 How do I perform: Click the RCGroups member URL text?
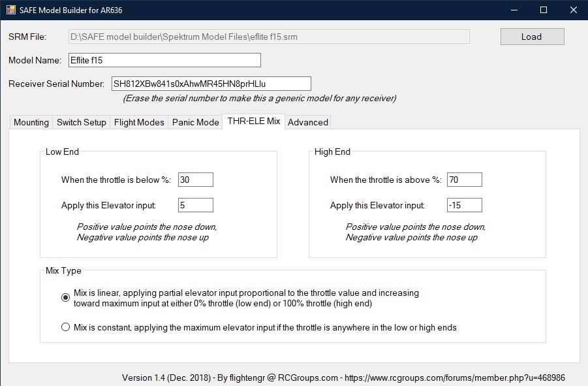[454, 378]
